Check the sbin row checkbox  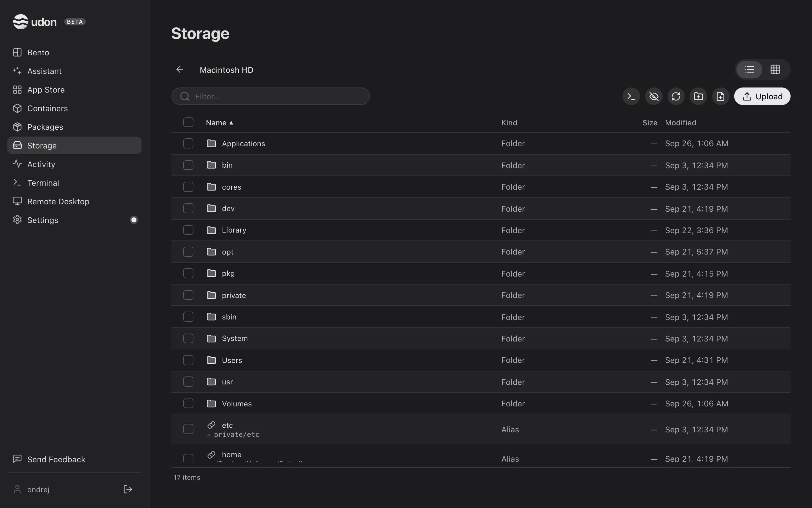click(x=188, y=317)
